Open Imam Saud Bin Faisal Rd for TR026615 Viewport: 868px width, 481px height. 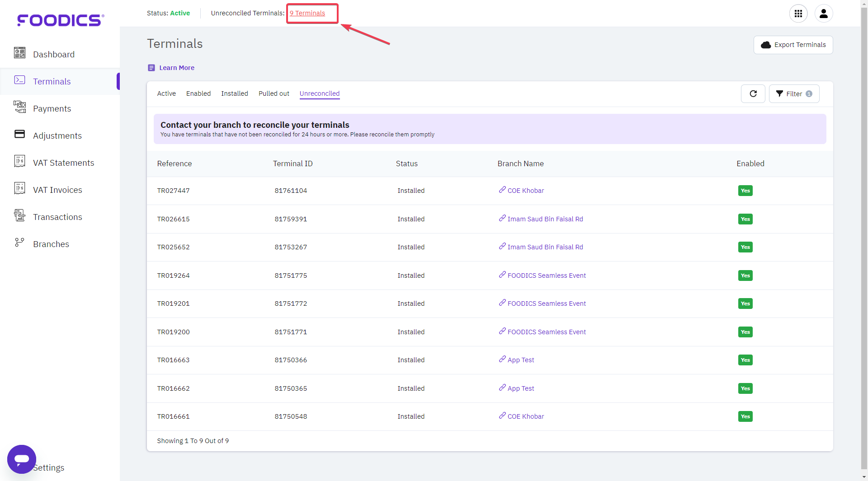545,219
